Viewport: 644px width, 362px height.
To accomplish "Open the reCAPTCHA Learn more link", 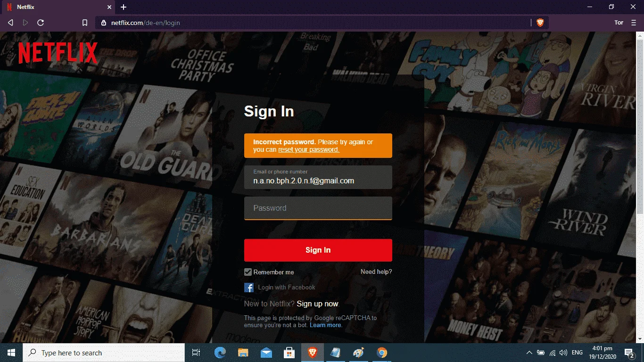I will point(325,325).
